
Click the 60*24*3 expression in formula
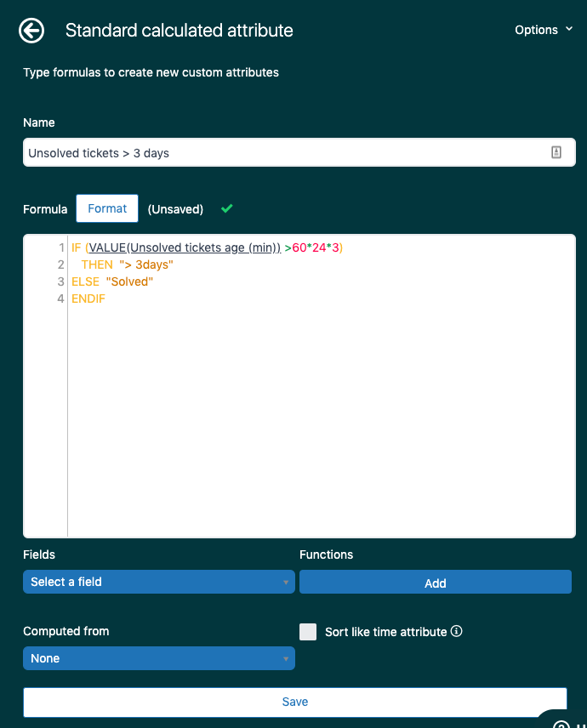point(316,247)
